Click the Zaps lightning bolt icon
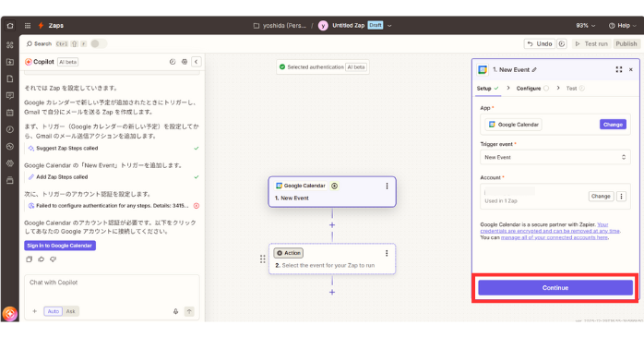Viewport: 644px width, 337px height. click(42, 26)
